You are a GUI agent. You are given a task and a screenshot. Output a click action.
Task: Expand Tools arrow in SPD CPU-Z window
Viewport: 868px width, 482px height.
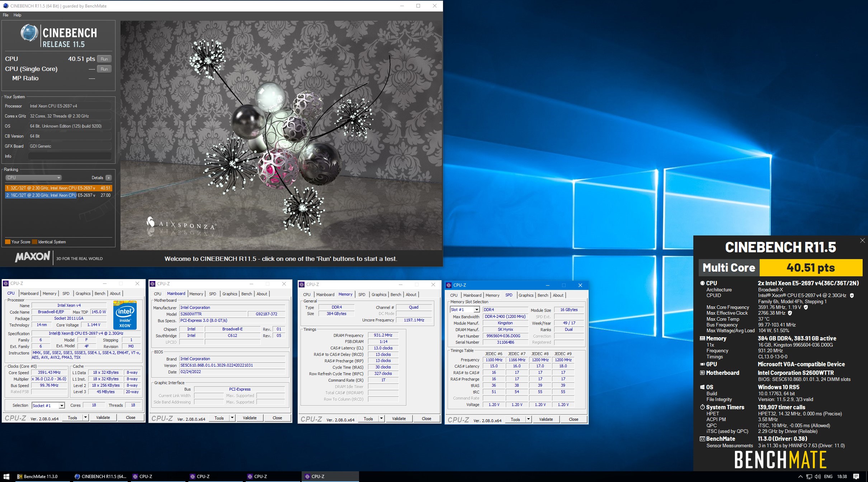tap(528, 420)
